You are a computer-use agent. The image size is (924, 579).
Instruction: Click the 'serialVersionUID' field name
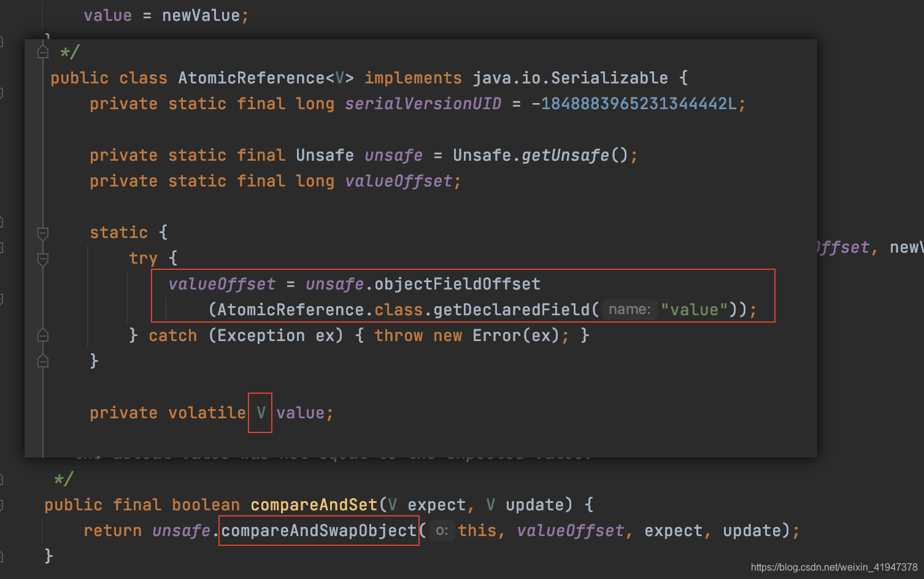point(423,104)
